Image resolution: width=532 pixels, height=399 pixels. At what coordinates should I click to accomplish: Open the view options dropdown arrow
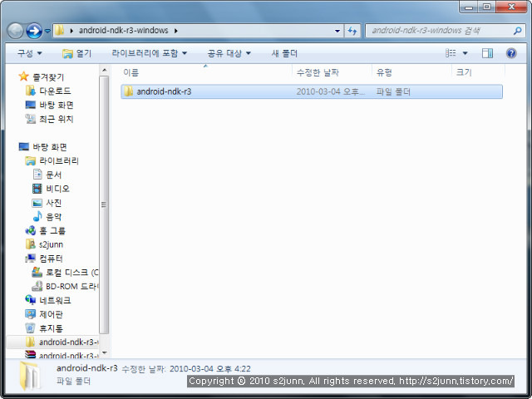coord(465,53)
